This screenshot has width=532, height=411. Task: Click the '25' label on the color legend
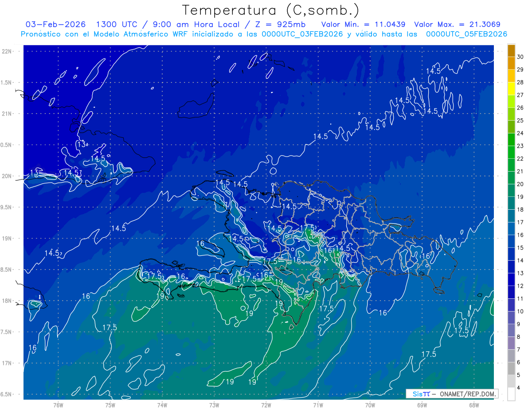520,120
